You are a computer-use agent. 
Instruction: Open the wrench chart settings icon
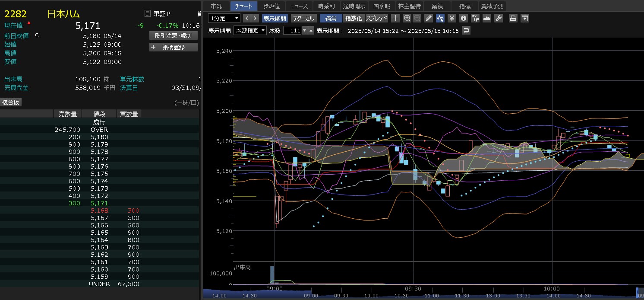[x=498, y=18]
